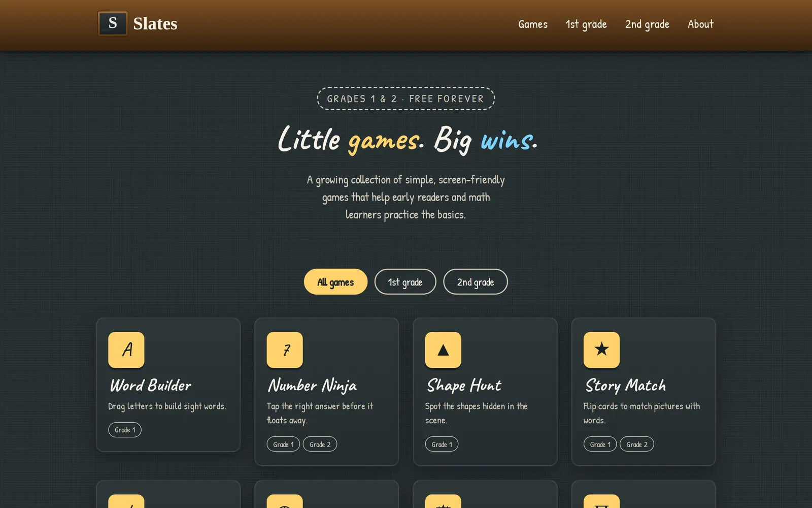The image size is (812, 508).
Task: Click Grade 1 tag on Word Builder
Action: click(125, 430)
